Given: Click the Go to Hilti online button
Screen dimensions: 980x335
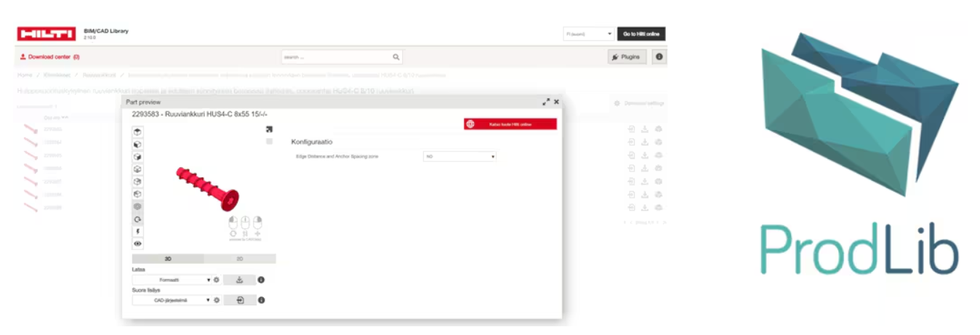Looking at the screenshot, I should [x=641, y=33].
